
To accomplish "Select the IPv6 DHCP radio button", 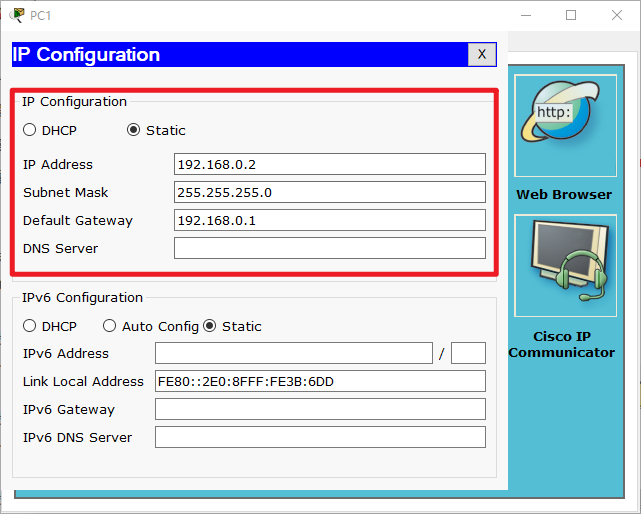I will click(29, 326).
